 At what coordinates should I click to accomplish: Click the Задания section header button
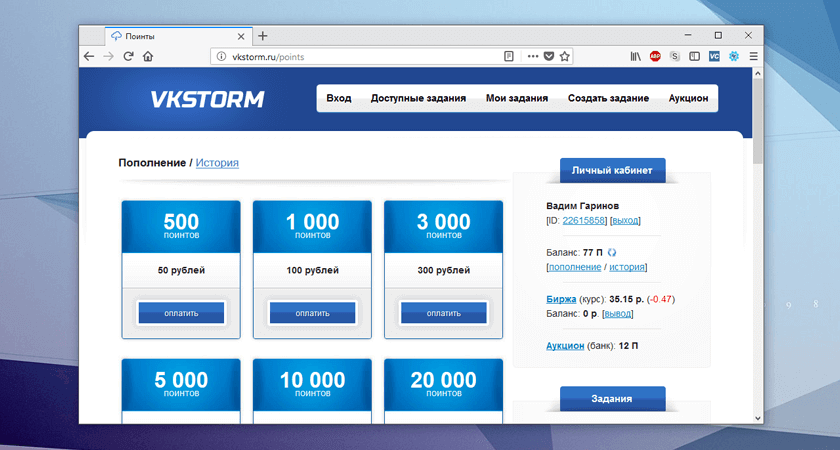pyautogui.click(x=612, y=399)
